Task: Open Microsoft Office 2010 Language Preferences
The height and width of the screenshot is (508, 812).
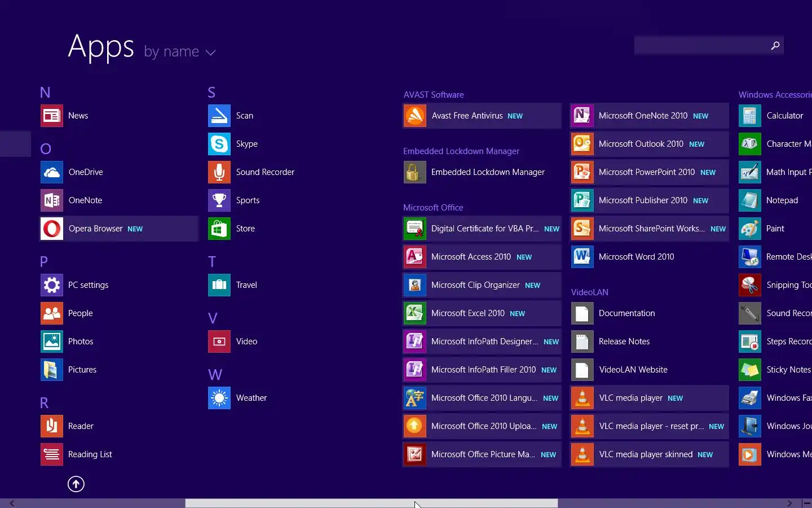Action: (482, 398)
